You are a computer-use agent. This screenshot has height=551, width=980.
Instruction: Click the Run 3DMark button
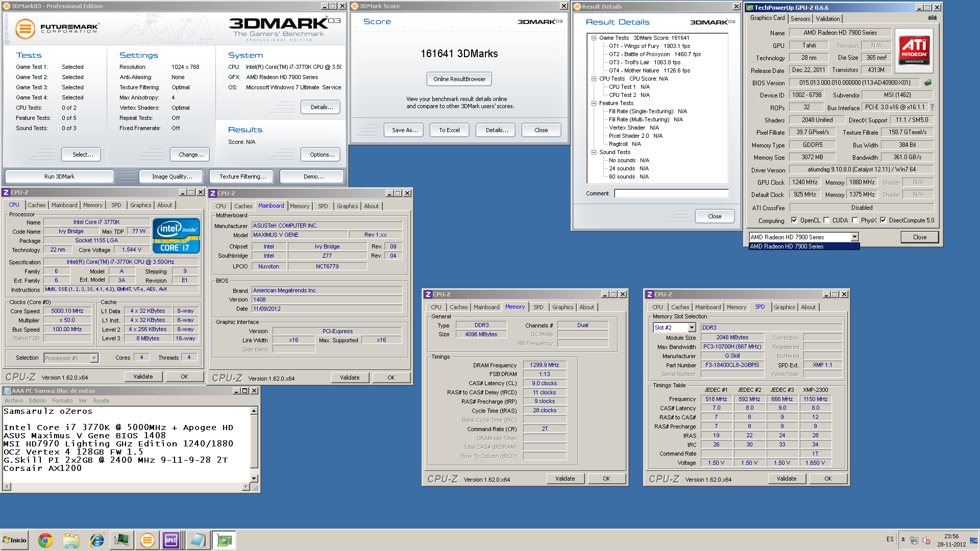pos(59,177)
